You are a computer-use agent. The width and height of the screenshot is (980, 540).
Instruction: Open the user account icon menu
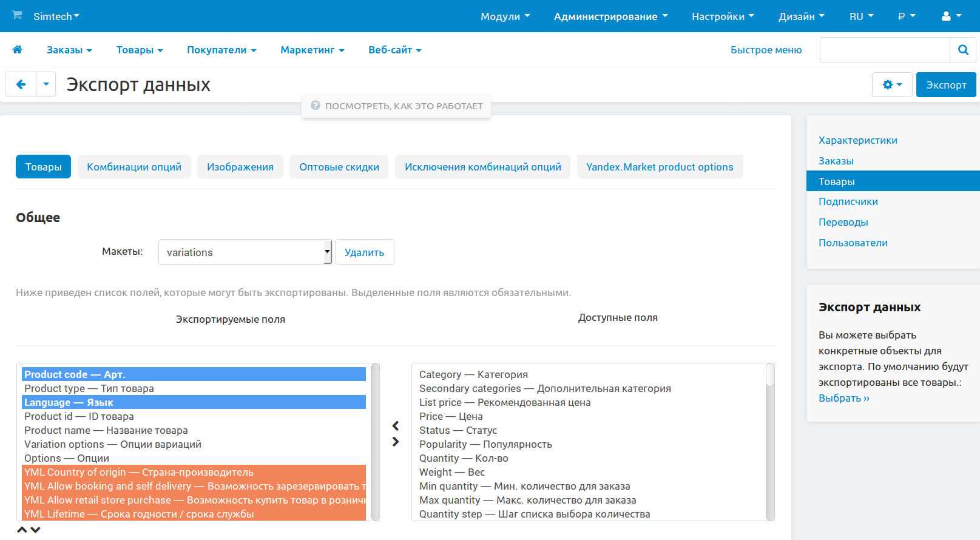(x=950, y=16)
